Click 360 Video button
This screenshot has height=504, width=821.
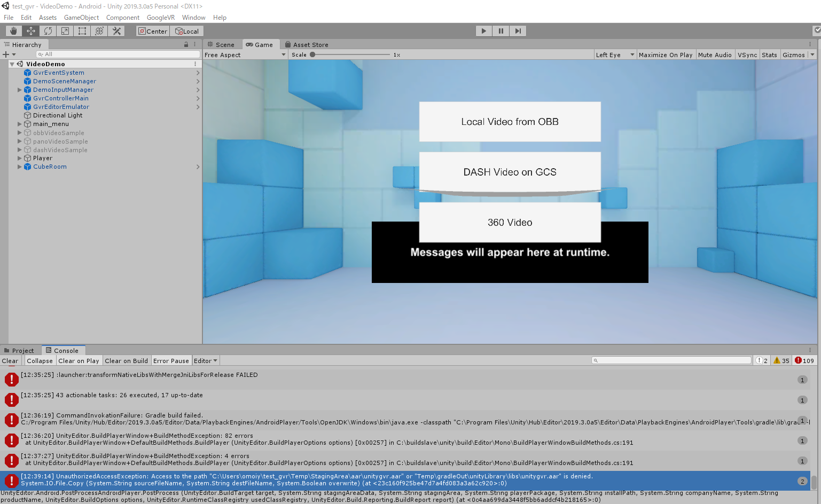510,222
